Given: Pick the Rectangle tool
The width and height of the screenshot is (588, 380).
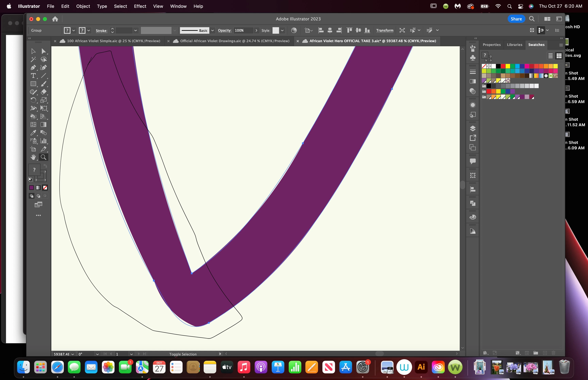Looking at the screenshot, I should (x=33, y=84).
